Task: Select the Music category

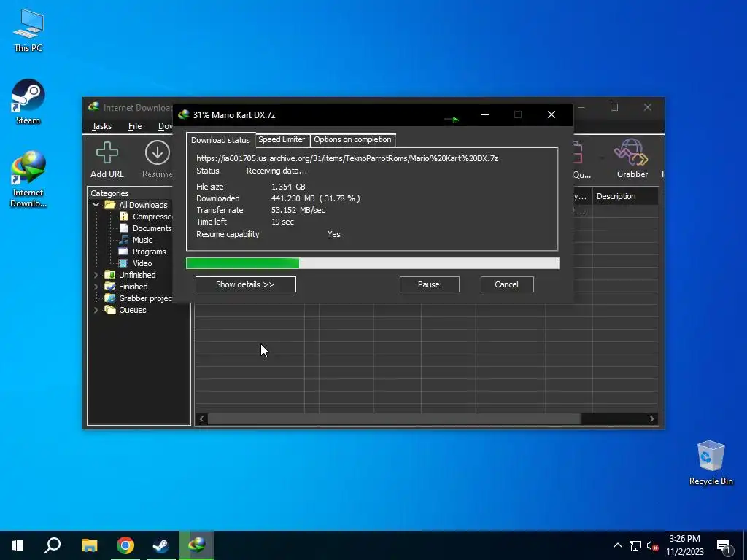Action: [x=136, y=240]
